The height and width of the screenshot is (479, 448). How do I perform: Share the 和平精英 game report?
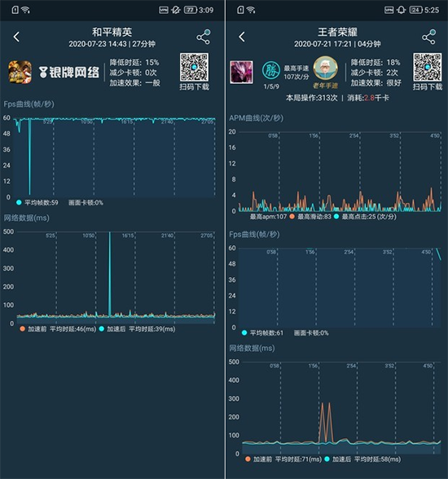coord(204,37)
